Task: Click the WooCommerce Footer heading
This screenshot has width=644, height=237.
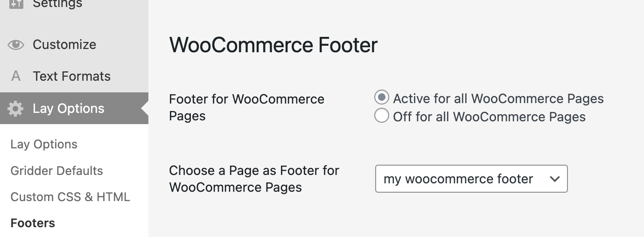Action: point(273,45)
